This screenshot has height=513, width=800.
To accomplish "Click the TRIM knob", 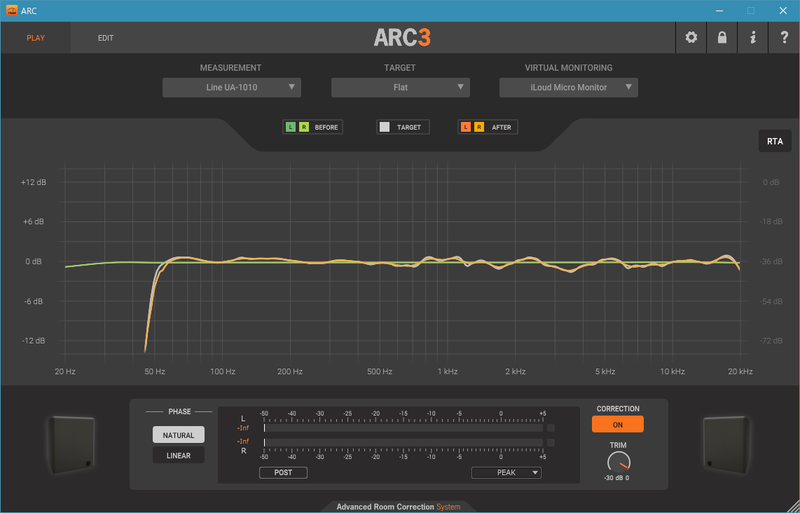I will (x=618, y=462).
